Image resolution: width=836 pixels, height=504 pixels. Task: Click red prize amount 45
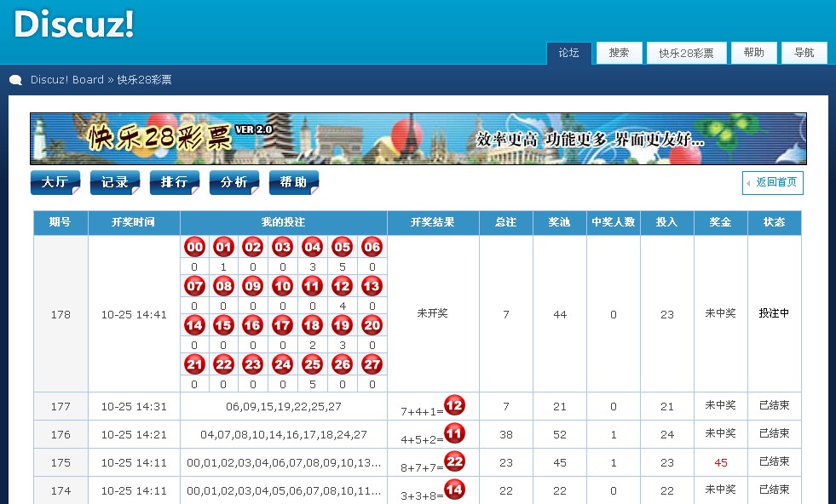721,463
